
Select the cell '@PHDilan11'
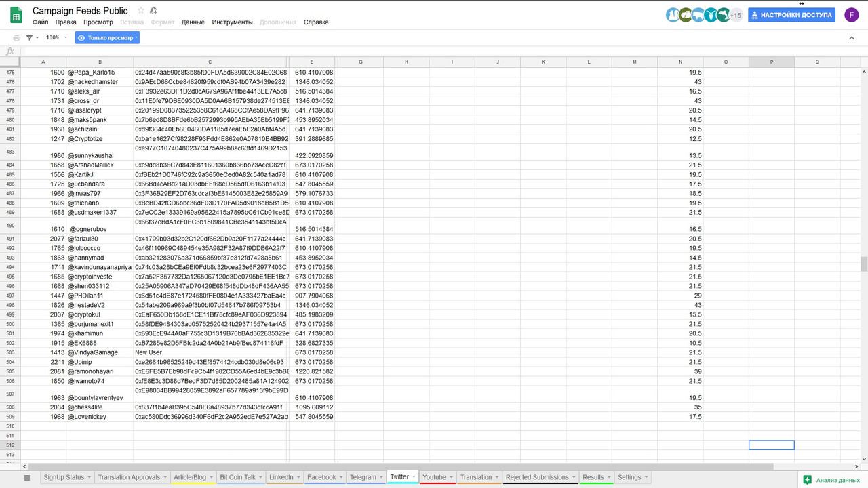pyautogui.click(x=100, y=296)
